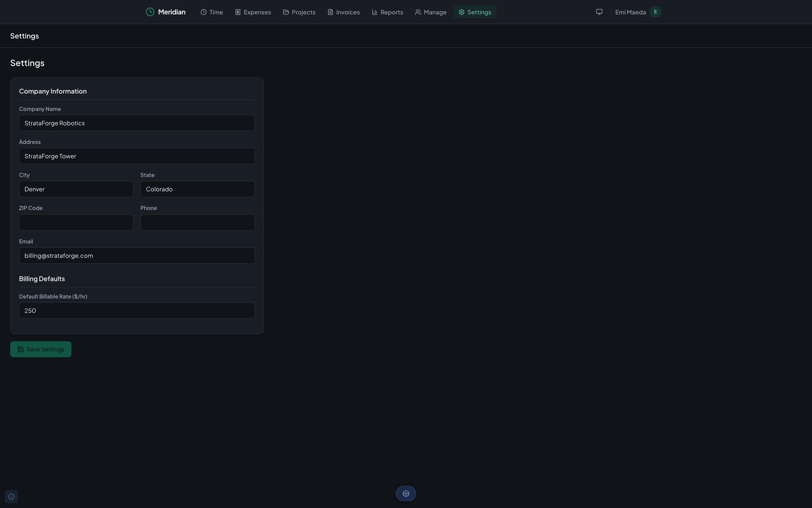
Task: Open the Time page
Action: [x=211, y=12]
